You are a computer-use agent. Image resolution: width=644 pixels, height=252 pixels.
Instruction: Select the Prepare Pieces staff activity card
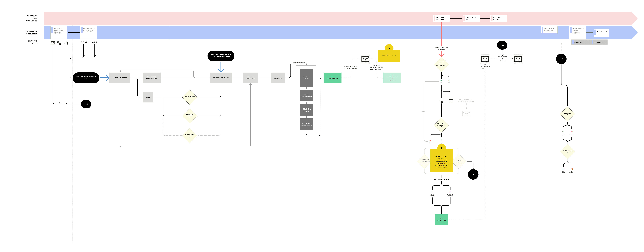pyautogui.click(x=499, y=18)
